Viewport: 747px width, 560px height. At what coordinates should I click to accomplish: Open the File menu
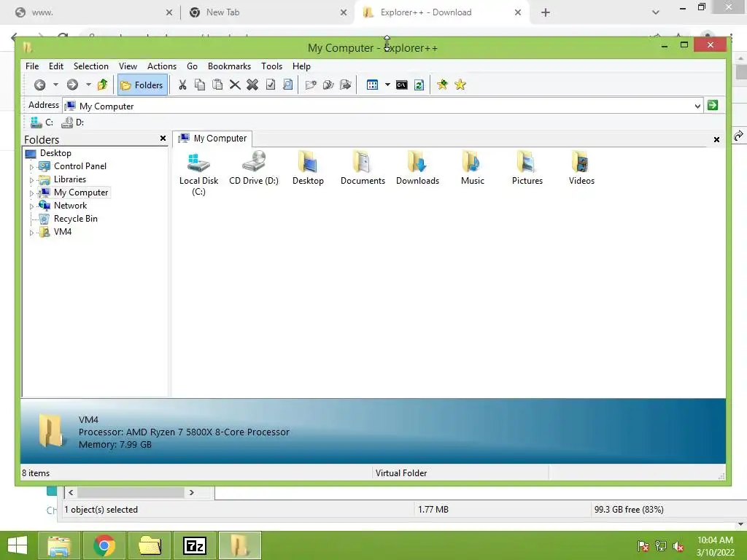coord(32,66)
